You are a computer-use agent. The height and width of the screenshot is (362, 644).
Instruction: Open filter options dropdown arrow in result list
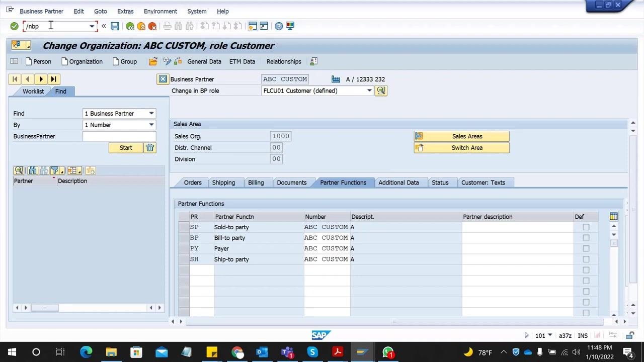[61, 171]
